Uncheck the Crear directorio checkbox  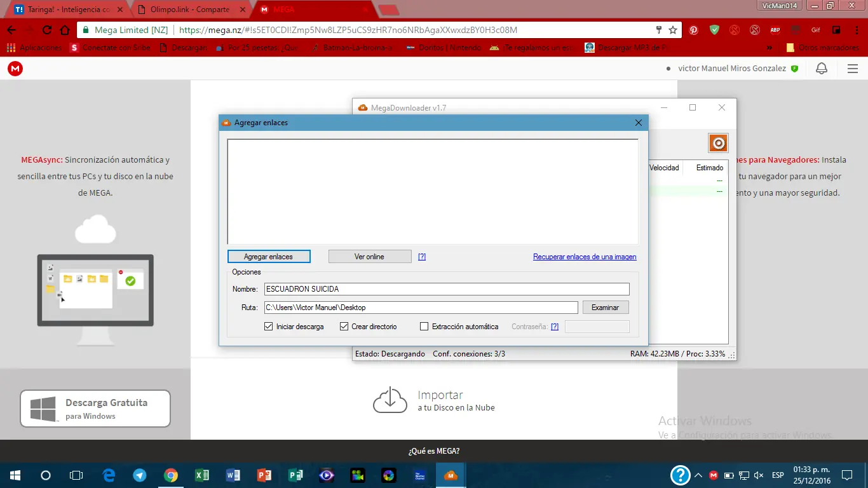click(x=344, y=327)
